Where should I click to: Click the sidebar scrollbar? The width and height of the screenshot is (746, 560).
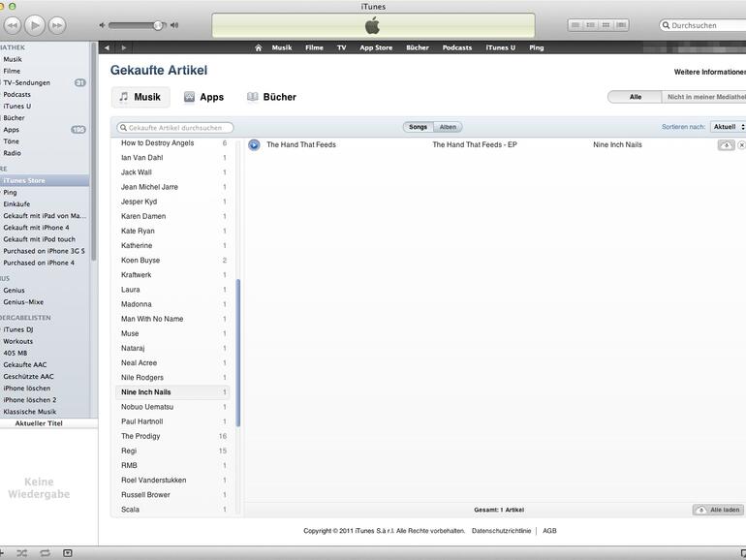(94, 151)
